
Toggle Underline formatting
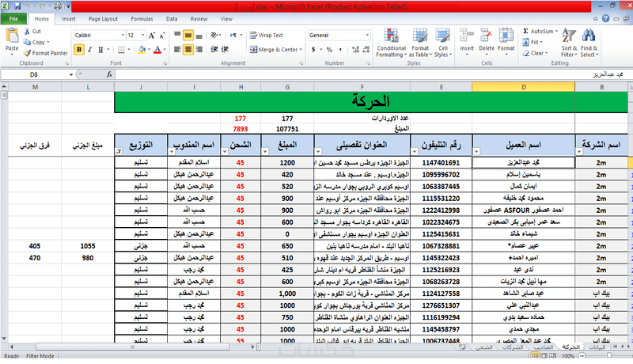point(100,50)
